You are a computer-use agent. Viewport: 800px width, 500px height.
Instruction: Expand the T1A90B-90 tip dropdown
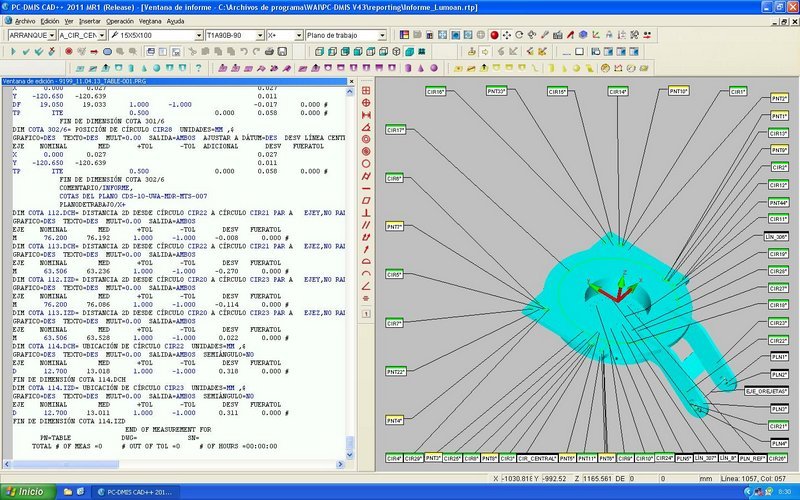tap(260, 35)
